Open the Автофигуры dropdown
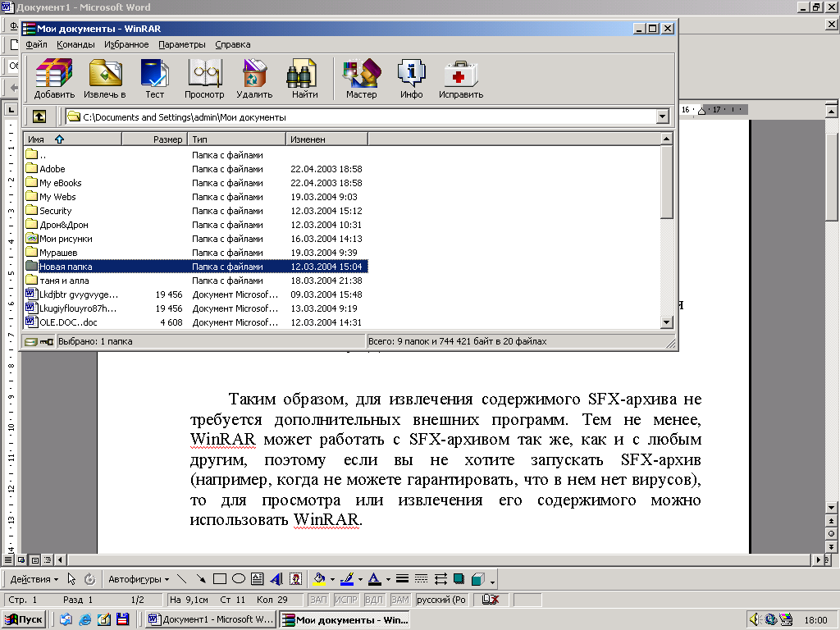The width and height of the screenshot is (840, 630). tap(139, 579)
